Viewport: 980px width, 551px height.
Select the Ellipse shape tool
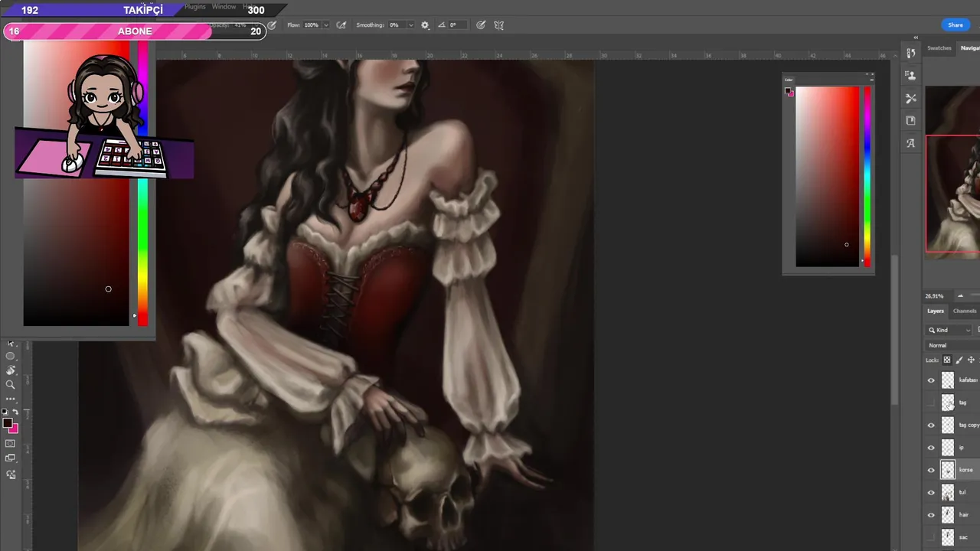click(x=10, y=356)
